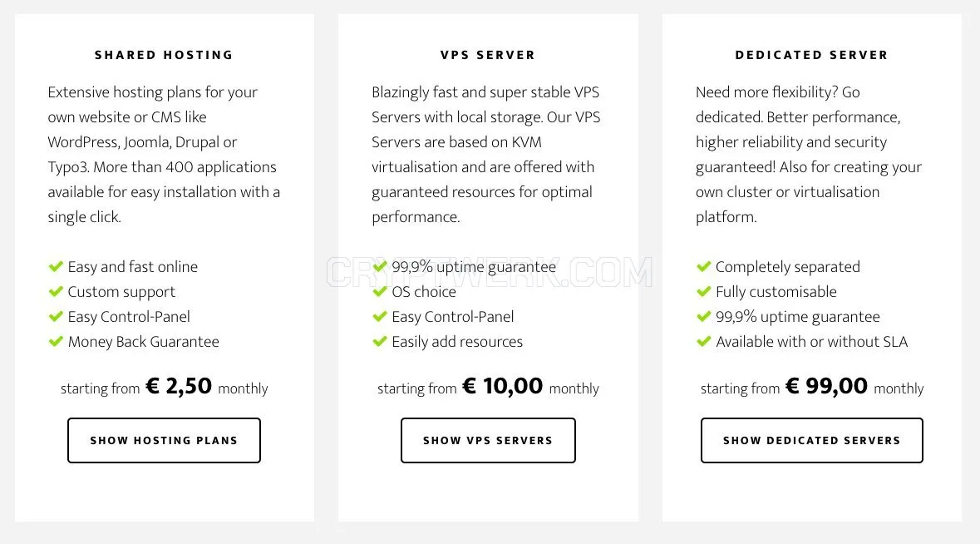Click checkmark beside dedicated 99,9% uptime guarantee
The image size is (980, 544).
[x=704, y=317]
